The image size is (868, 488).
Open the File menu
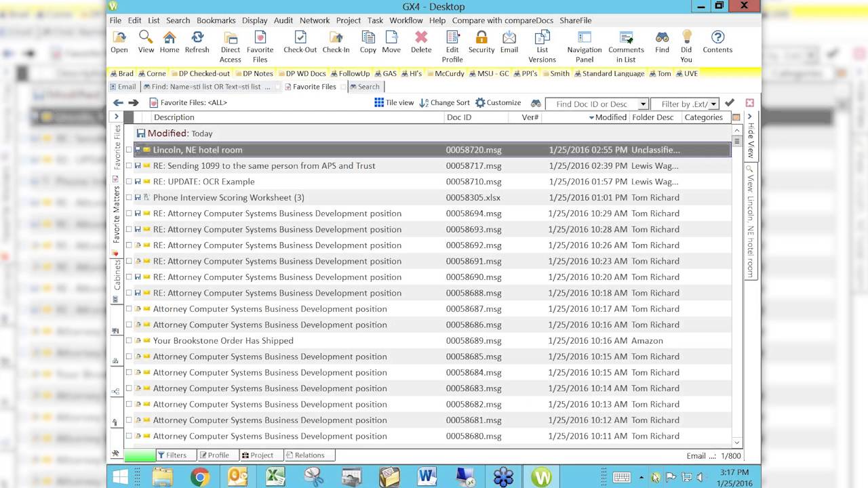(115, 20)
